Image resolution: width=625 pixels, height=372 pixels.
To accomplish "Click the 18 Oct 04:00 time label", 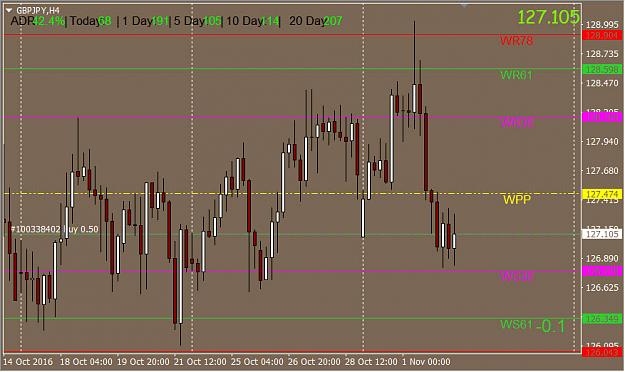I will coord(86,362).
